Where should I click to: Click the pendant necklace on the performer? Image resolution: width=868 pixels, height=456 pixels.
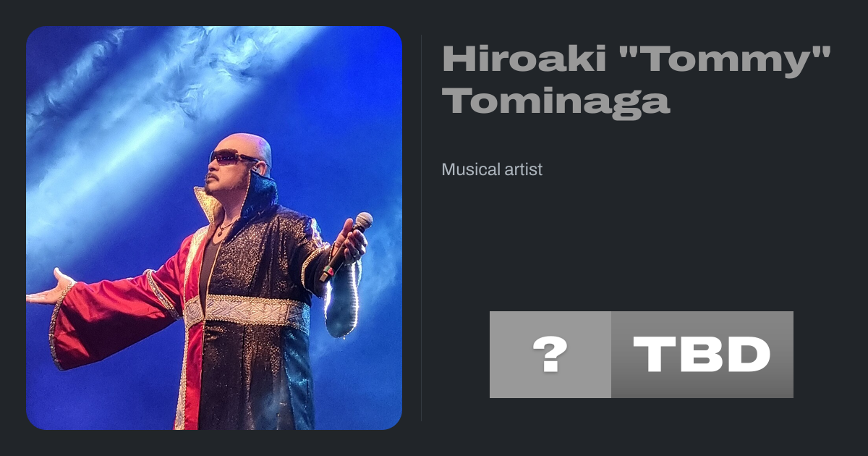220,233
